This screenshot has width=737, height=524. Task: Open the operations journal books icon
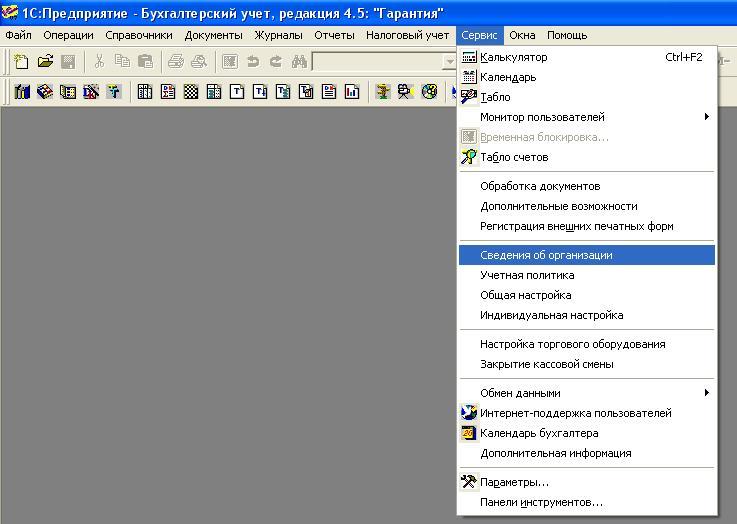22,91
